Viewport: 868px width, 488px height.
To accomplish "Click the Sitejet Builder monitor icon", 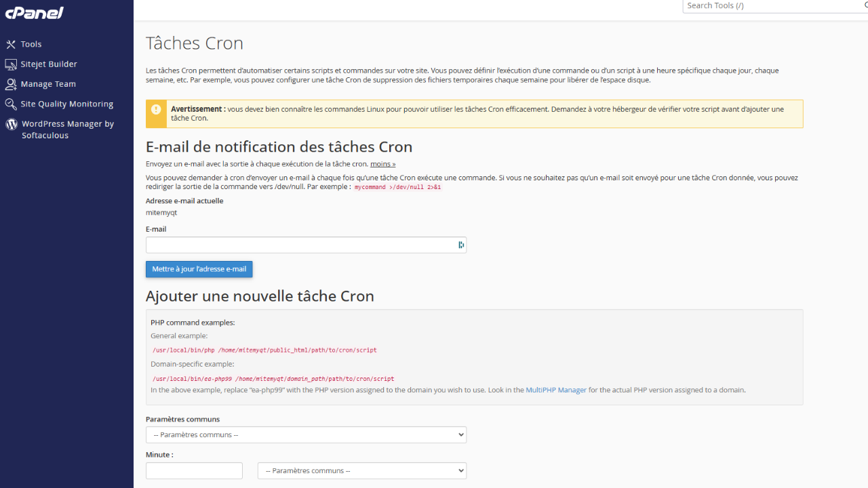I will coord(11,64).
